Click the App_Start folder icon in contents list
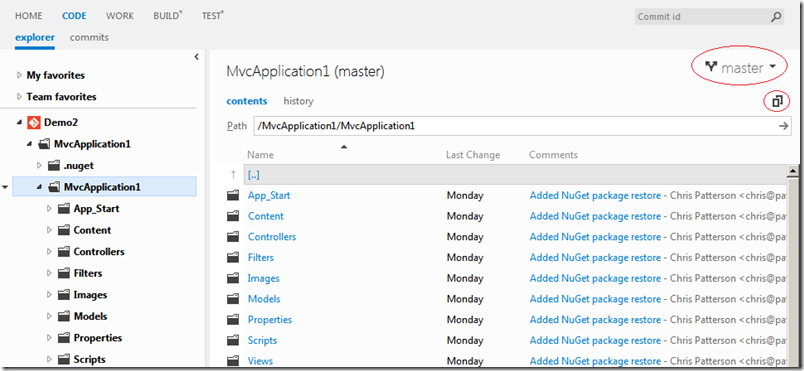Screen dimensions: 804x371 [233, 195]
